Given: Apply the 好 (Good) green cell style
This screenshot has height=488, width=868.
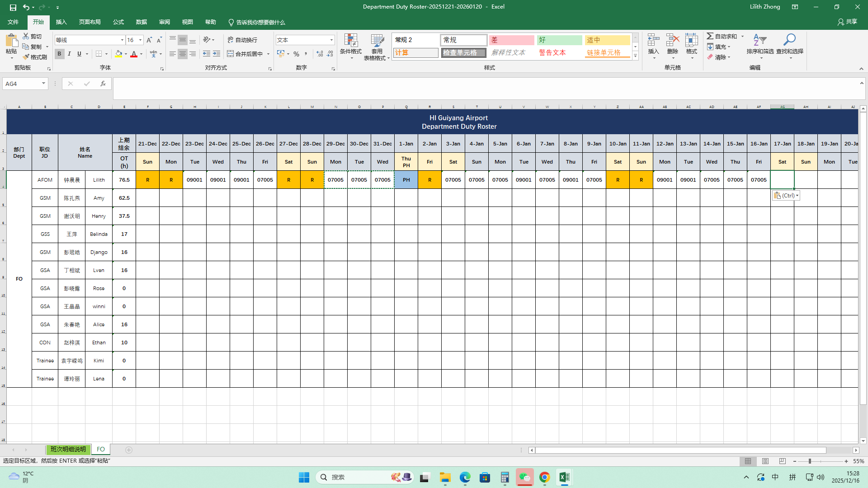Looking at the screenshot, I should click(x=559, y=40).
